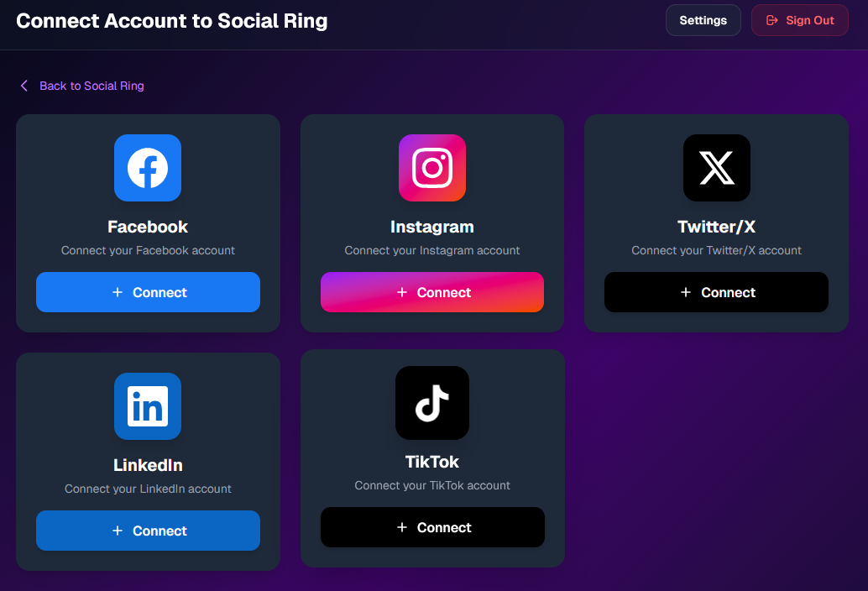Open the Settings page

[x=703, y=19]
